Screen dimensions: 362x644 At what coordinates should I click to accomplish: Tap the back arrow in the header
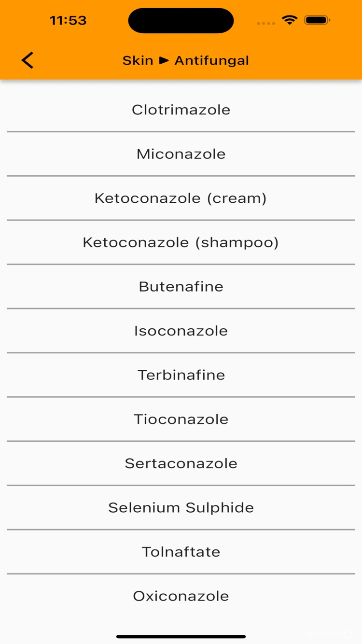[27, 60]
